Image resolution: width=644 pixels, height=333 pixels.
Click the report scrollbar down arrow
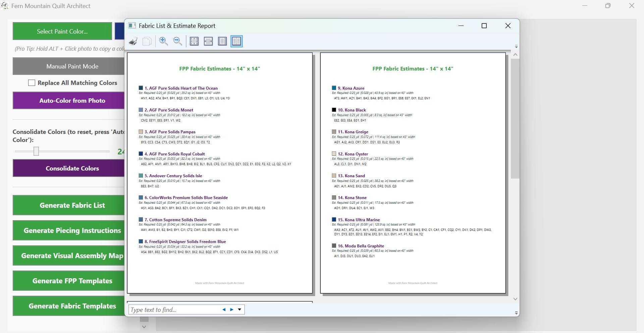click(515, 299)
